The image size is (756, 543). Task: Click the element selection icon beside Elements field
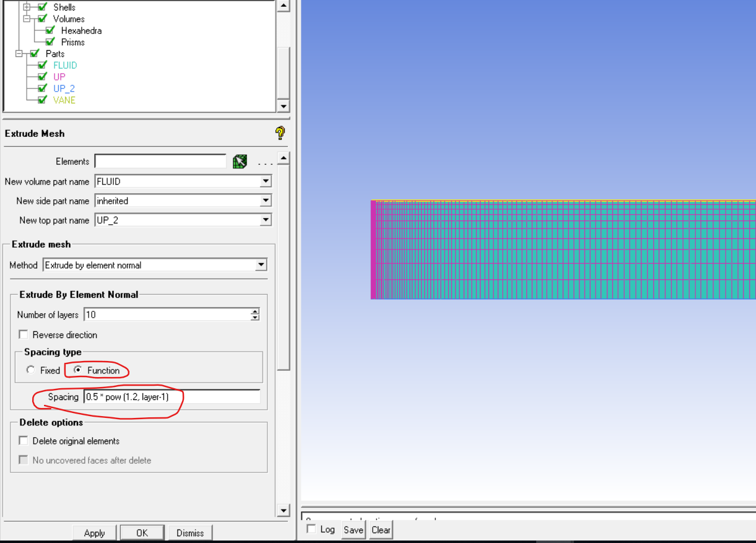coord(240,161)
